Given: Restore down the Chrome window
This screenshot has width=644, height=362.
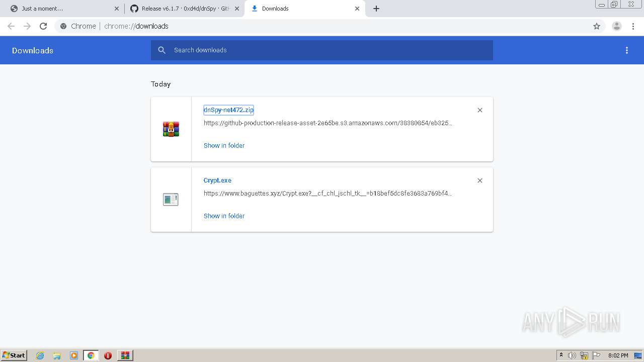Looking at the screenshot, I should click(614, 5).
